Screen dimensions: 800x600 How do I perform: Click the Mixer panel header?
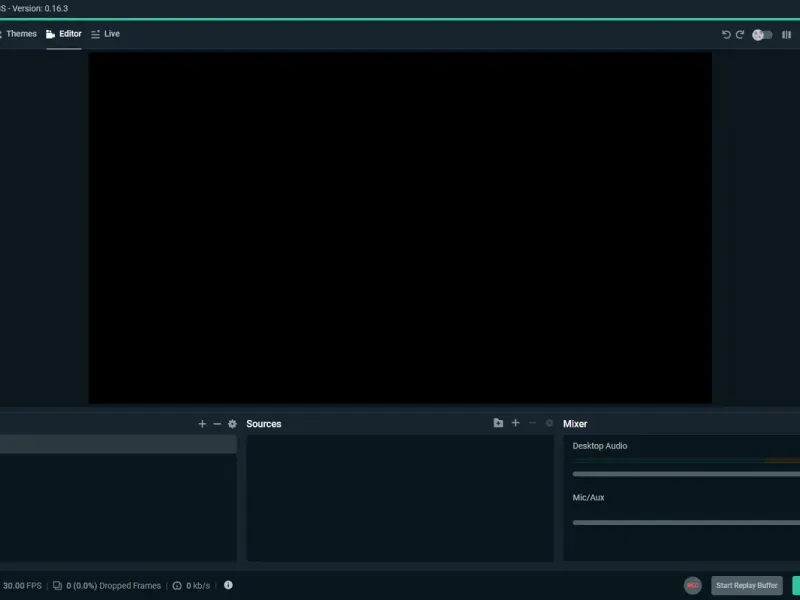575,424
